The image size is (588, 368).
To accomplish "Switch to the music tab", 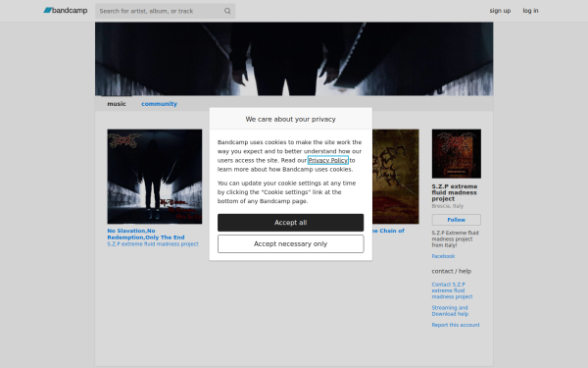I will (117, 104).
